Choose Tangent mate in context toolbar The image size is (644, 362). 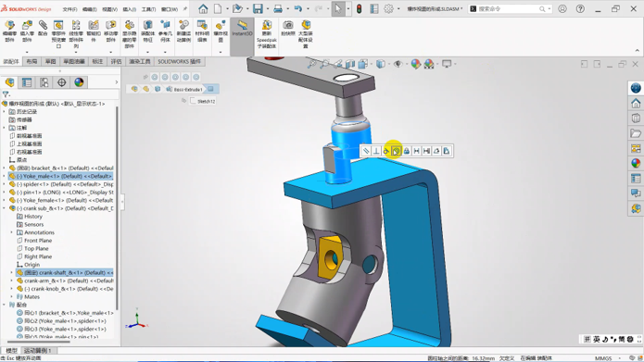[x=386, y=152]
